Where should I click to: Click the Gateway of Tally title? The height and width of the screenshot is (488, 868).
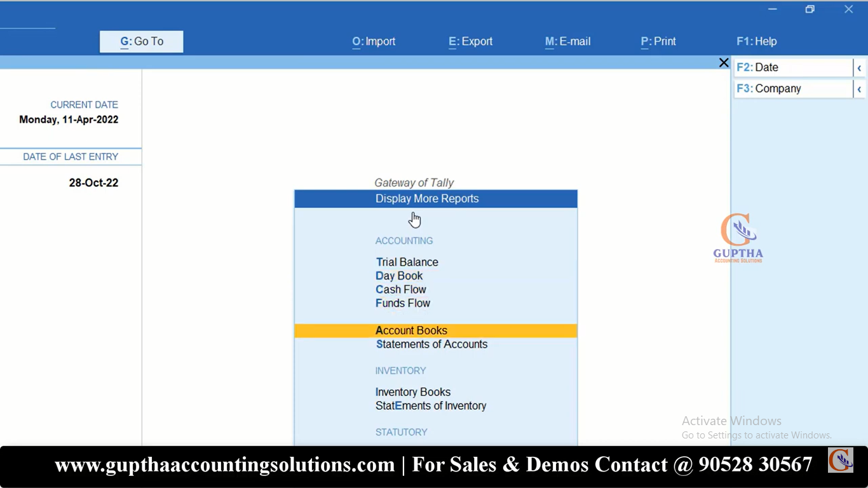414,183
